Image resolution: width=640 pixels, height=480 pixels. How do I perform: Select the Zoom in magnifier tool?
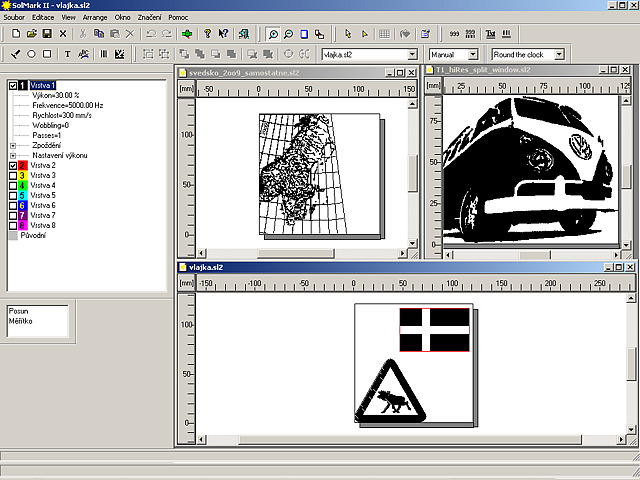[x=273, y=34]
